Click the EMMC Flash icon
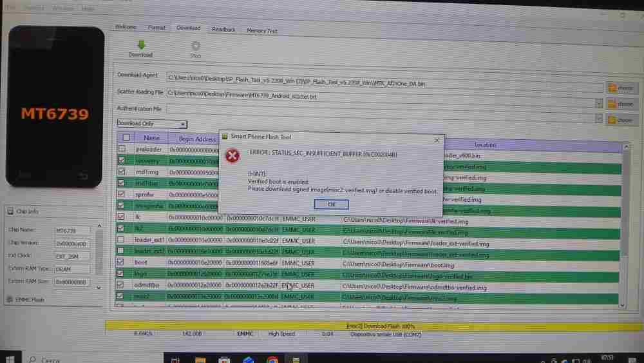 [x=8, y=299]
